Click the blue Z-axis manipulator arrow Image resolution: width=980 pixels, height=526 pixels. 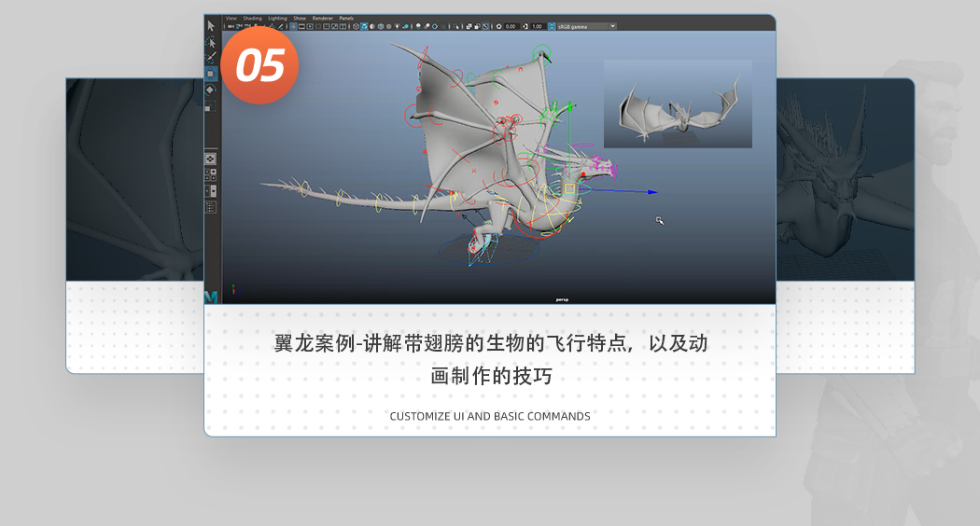pyautogui.click(x=651, y=192)
